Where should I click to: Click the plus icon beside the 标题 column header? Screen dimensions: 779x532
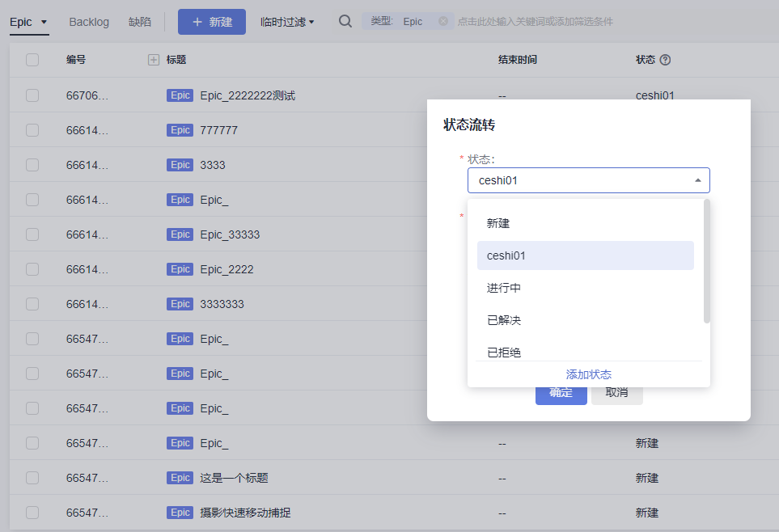tap(153, 59)
